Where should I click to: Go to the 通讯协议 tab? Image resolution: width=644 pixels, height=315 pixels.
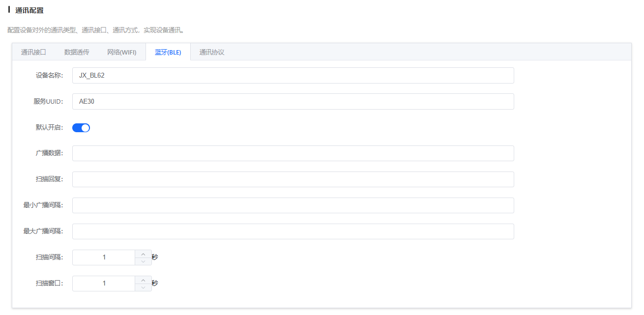pos(212,52)
